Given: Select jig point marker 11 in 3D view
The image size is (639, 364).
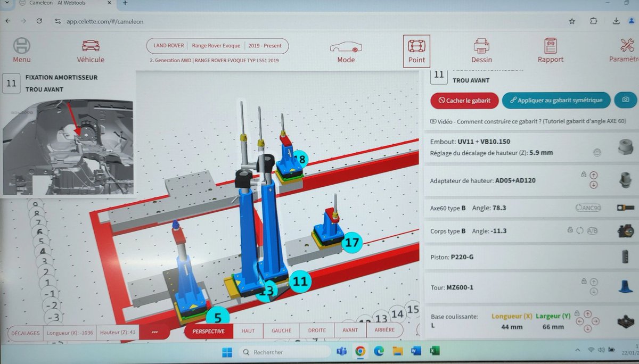Looking at the screenshot, I should [300, 281].
